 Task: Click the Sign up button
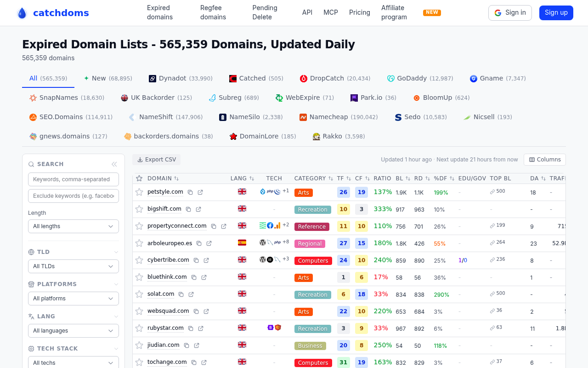[x=556, y=13]
